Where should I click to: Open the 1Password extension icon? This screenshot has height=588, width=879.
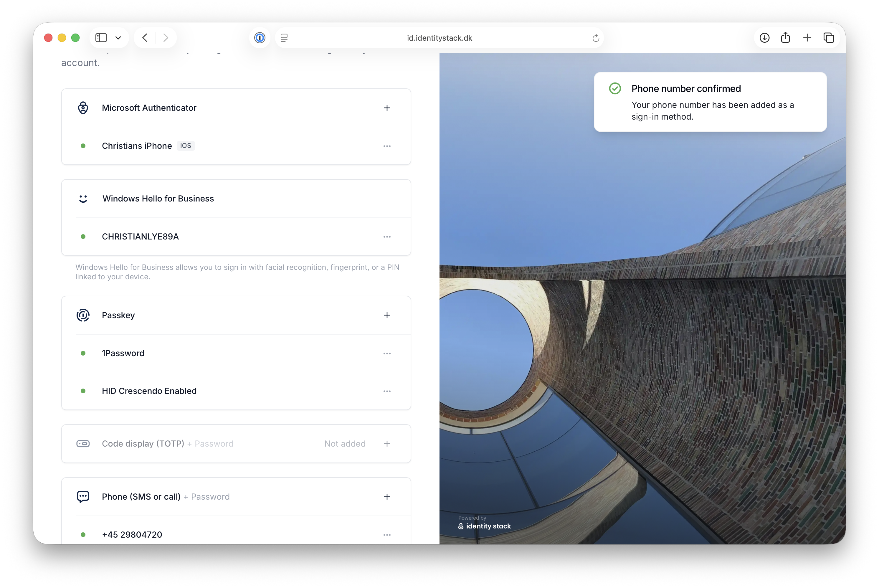[x=260, y=38]
